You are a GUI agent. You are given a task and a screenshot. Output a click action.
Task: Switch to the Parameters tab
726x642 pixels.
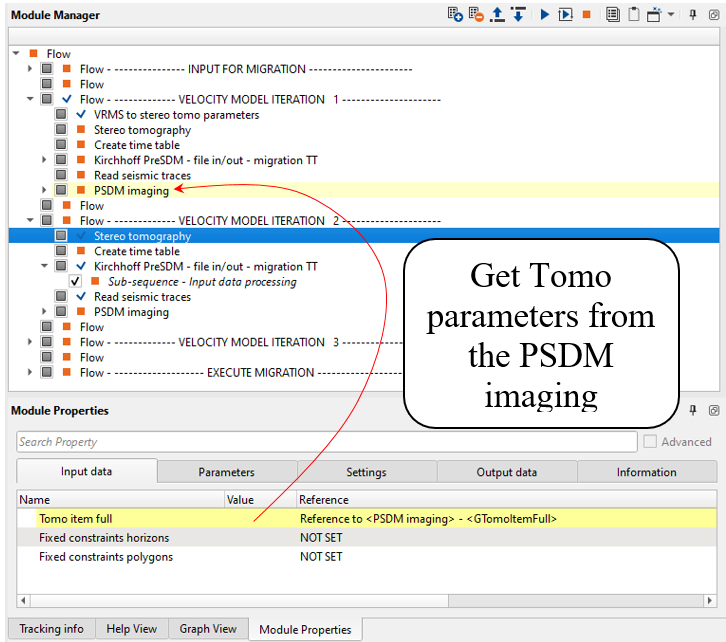(226, 472)
